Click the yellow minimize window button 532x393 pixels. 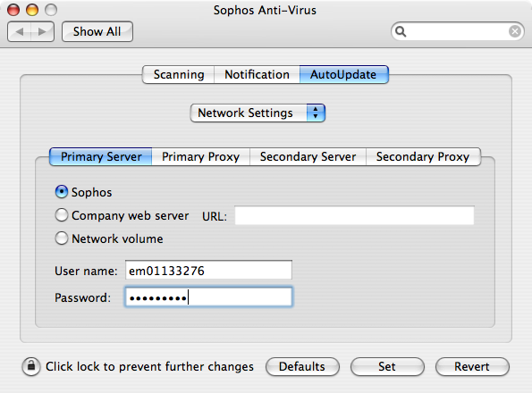click(32, 10)
